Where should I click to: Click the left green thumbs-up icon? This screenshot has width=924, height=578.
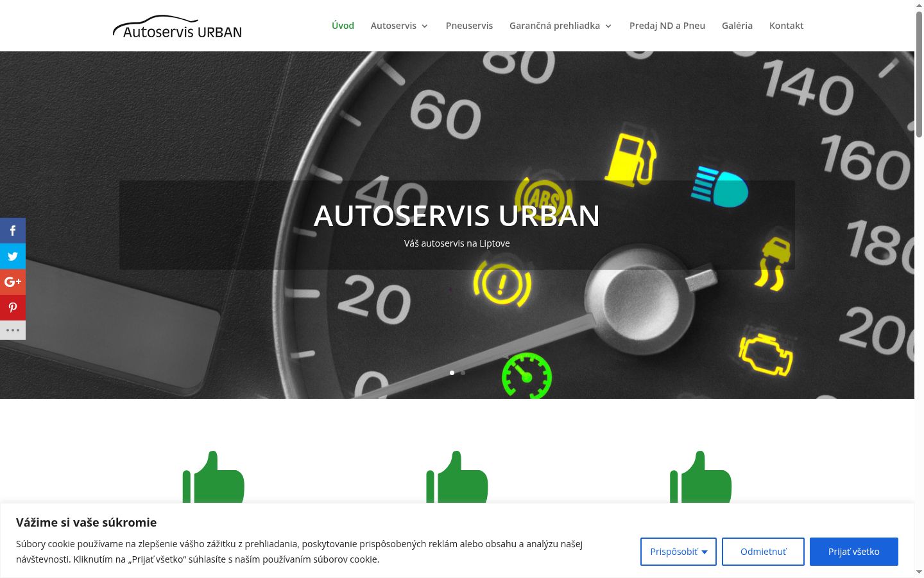click(214, 477)
